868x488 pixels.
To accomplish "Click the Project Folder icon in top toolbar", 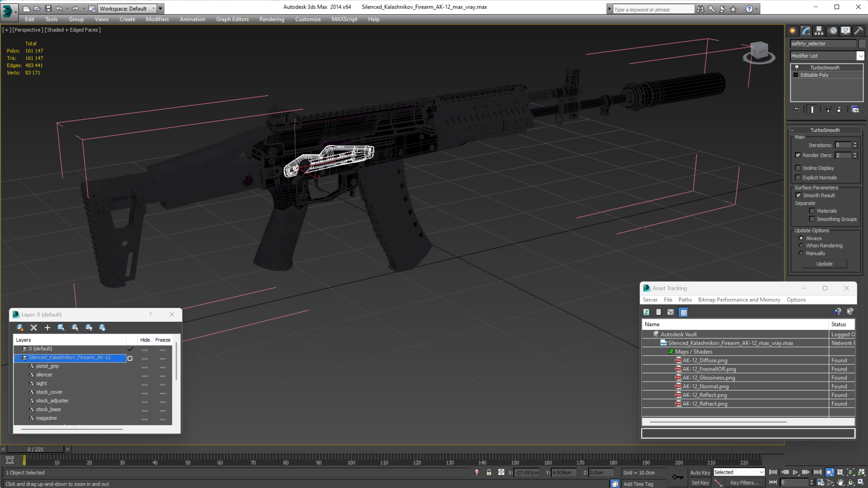I will [x=92, y=9].
